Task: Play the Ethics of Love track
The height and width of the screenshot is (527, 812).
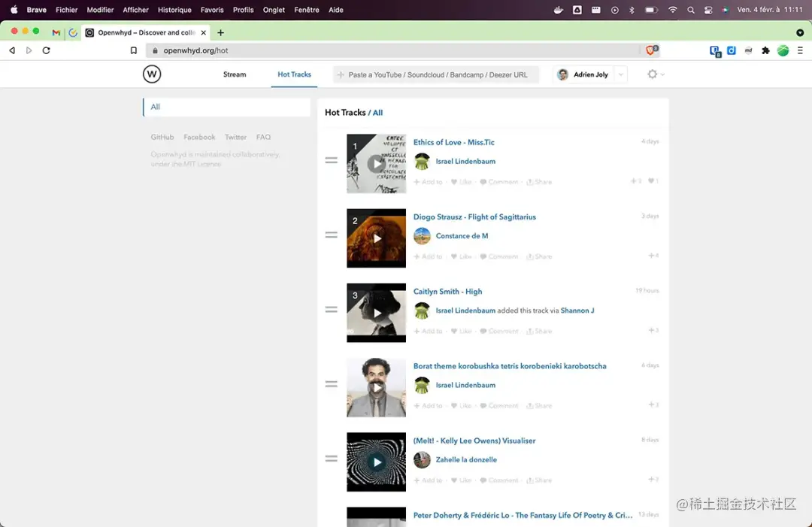Action: pos(377,164)
